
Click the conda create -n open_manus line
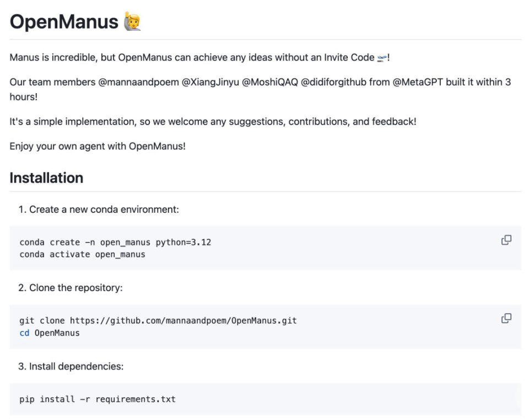[115, 242]
